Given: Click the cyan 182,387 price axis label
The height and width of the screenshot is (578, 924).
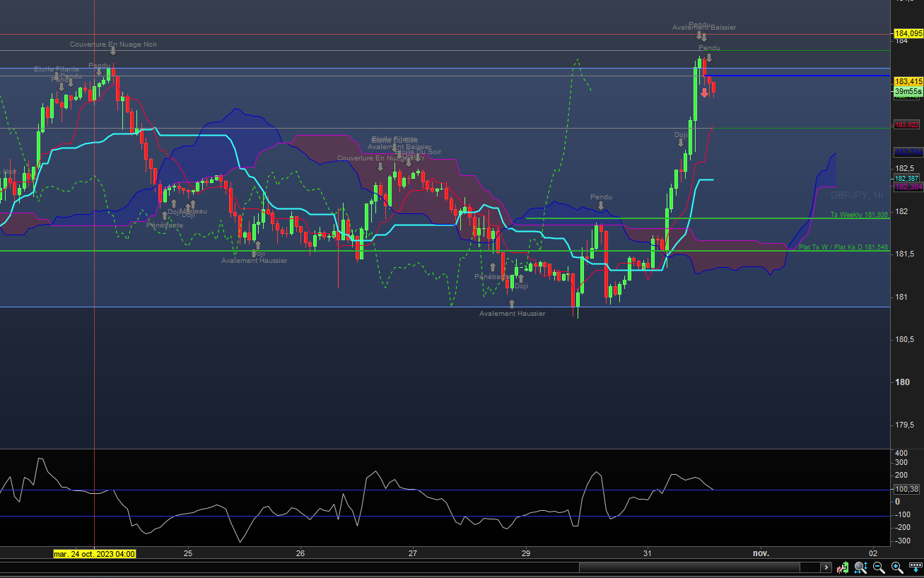Looking at the screenshot, I should coord(908,178).
